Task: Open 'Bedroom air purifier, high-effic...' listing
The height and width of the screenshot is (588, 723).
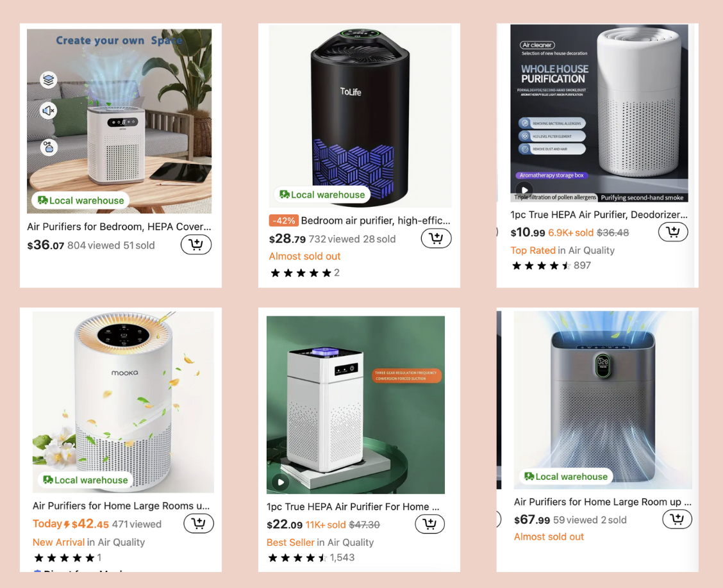Action: pyautogui.click(x=376, y=221)
